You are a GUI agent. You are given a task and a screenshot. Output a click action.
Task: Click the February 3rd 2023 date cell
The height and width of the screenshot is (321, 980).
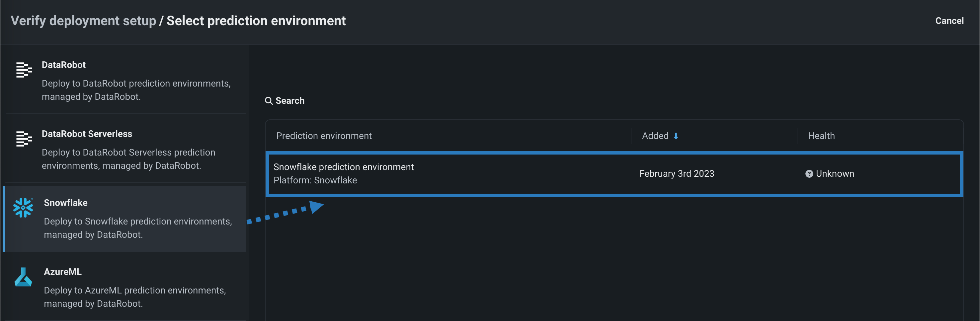point(677,174)
